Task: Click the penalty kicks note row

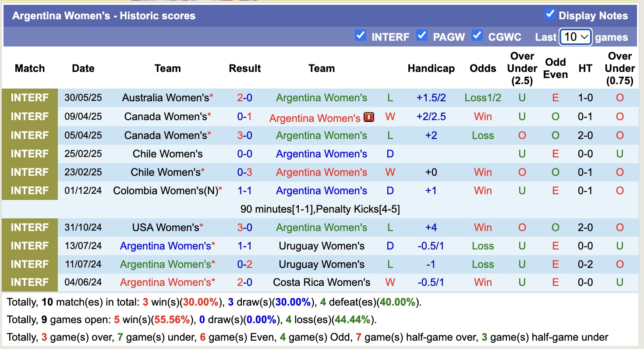Action: coord(320,209)
